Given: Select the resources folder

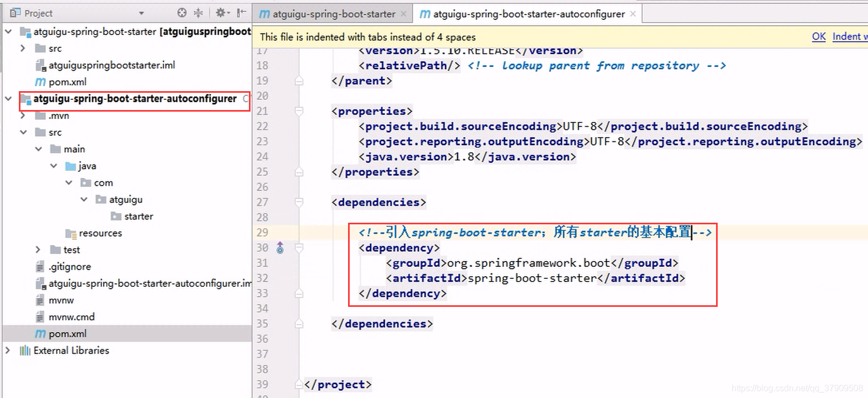Looking at the screenshot, I should [100, 233].
